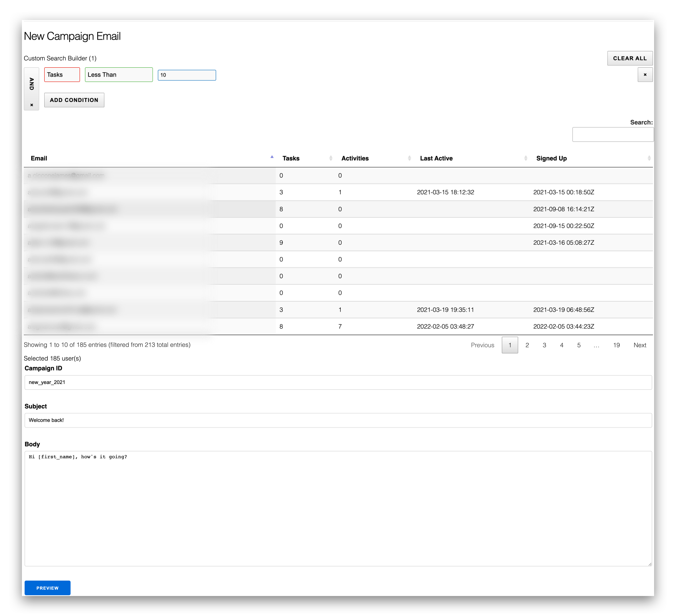Click the condition value field containing 10
676x616 pixels.
coord(187,75)
